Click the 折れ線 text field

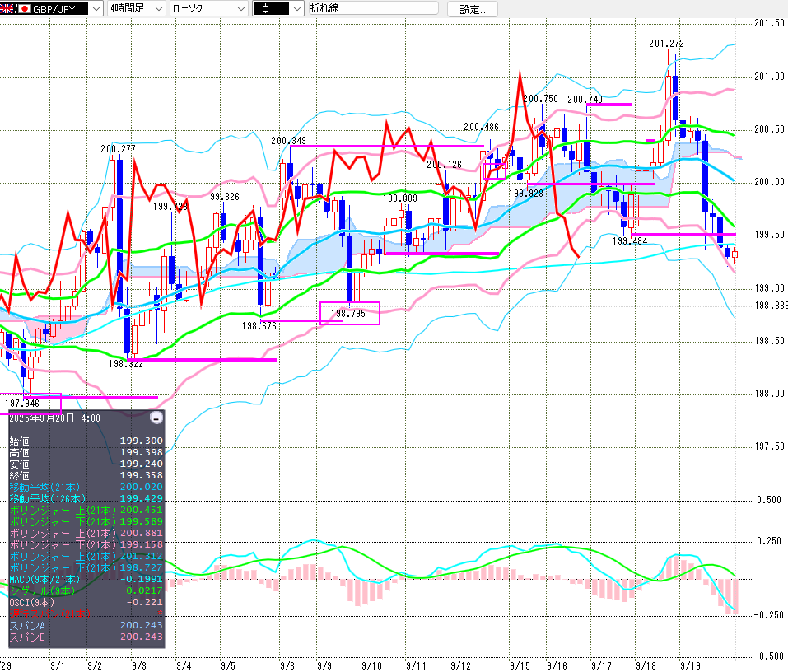coord(372,9)
